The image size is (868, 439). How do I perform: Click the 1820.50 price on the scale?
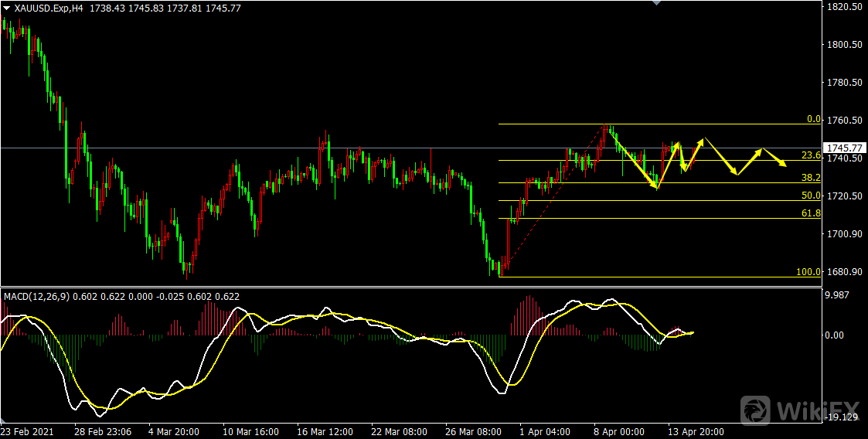point(845,7)
